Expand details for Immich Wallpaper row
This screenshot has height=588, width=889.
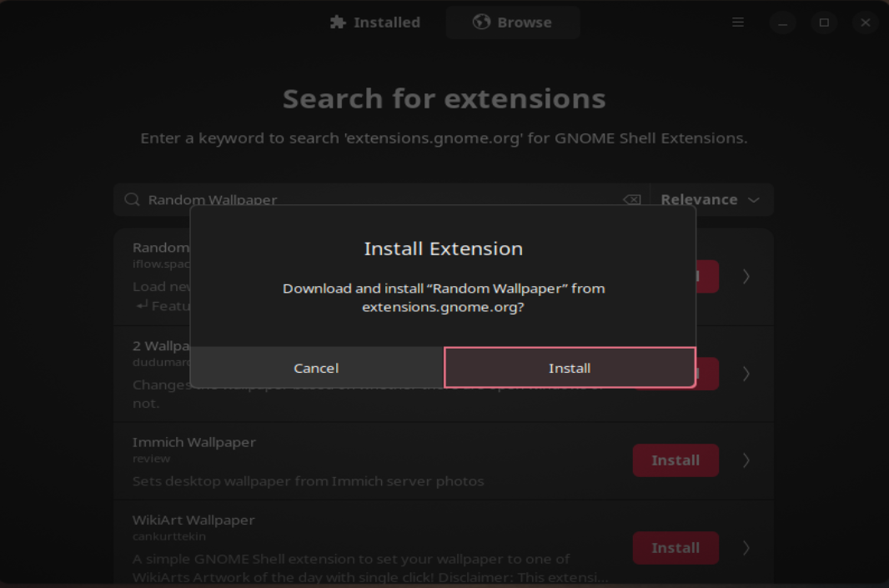746,460
